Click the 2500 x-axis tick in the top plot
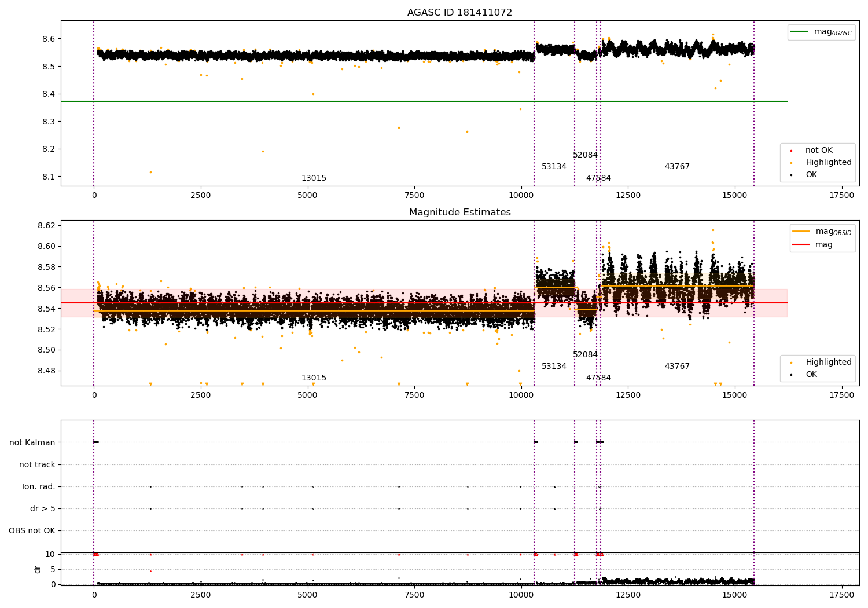This screenshot has height=608, width=868. [x=201, y=196]
